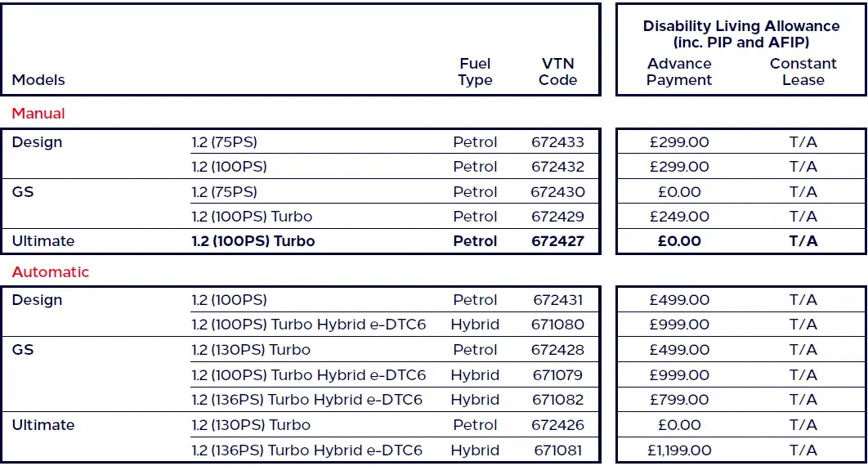Select VTN code 672433

click(x=558, y=142)
